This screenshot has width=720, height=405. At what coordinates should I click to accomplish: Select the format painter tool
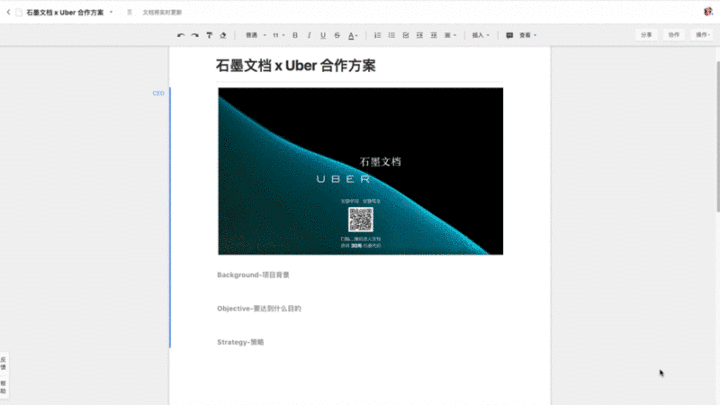coord(209,35)
